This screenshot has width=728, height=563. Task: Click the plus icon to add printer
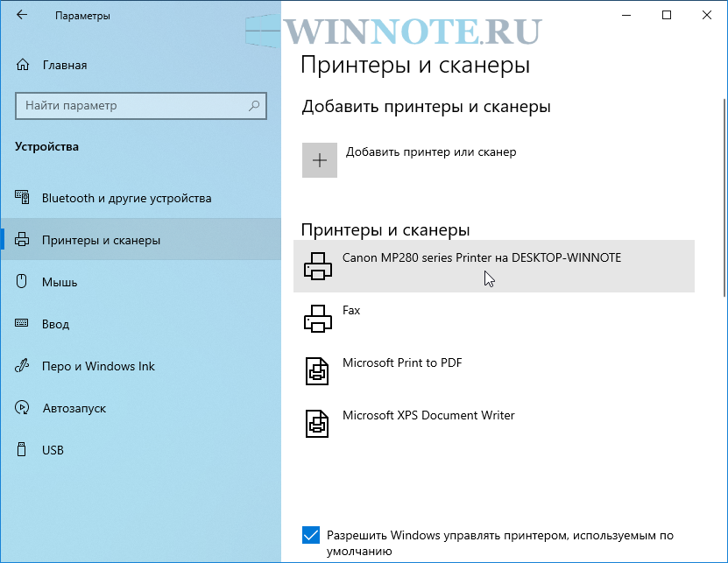(320, 160)
